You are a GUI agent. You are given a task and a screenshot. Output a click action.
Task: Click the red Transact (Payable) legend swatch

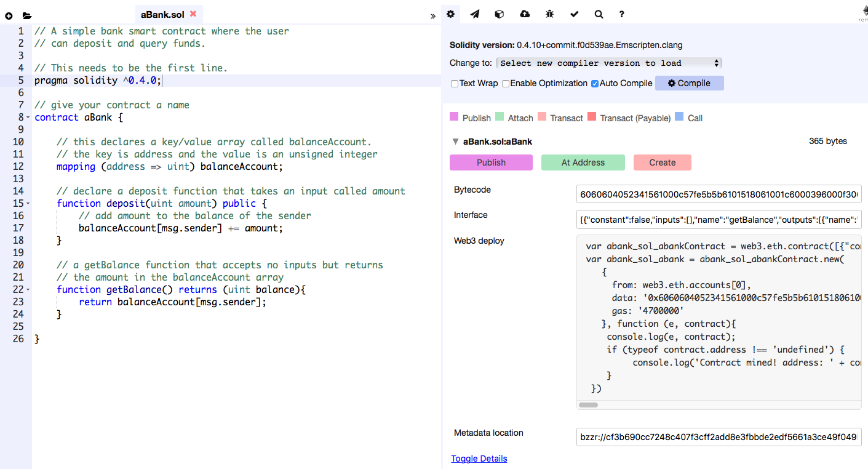coord(592,116)
